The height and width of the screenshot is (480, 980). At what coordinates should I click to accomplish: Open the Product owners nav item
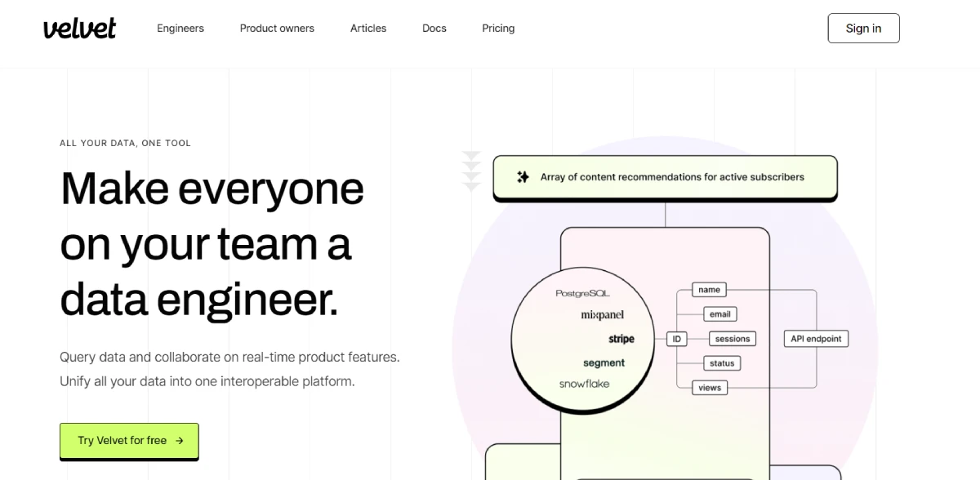coord(277,28)
